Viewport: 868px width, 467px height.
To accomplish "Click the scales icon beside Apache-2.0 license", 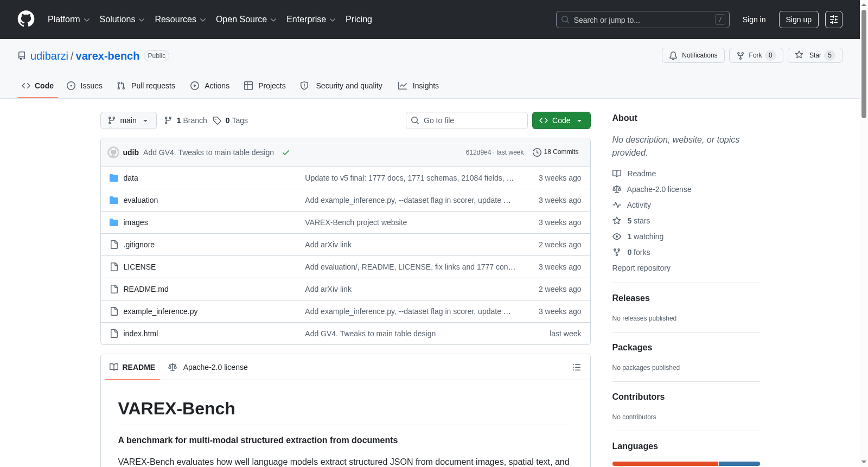I will 617,189.
